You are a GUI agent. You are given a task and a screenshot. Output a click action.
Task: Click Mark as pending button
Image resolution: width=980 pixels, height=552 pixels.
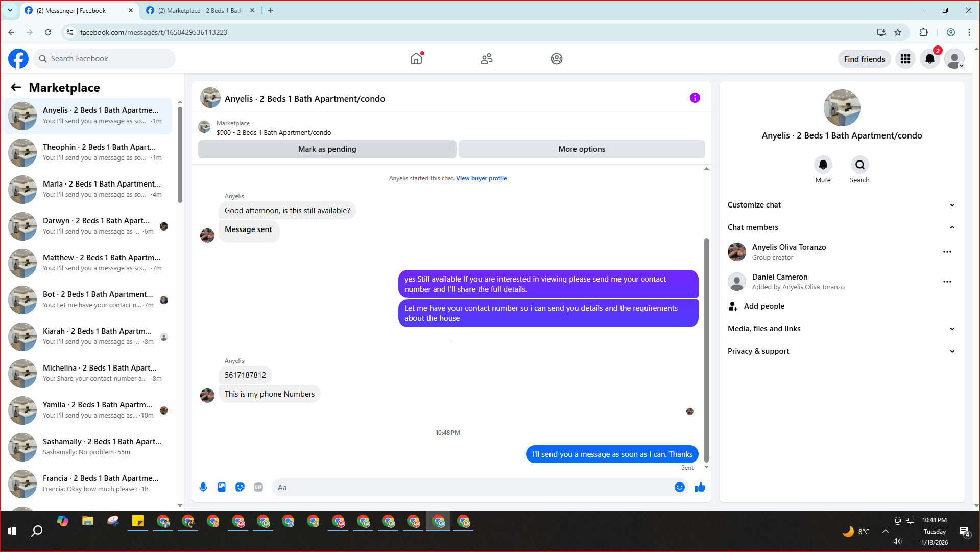tap(327, 149)
